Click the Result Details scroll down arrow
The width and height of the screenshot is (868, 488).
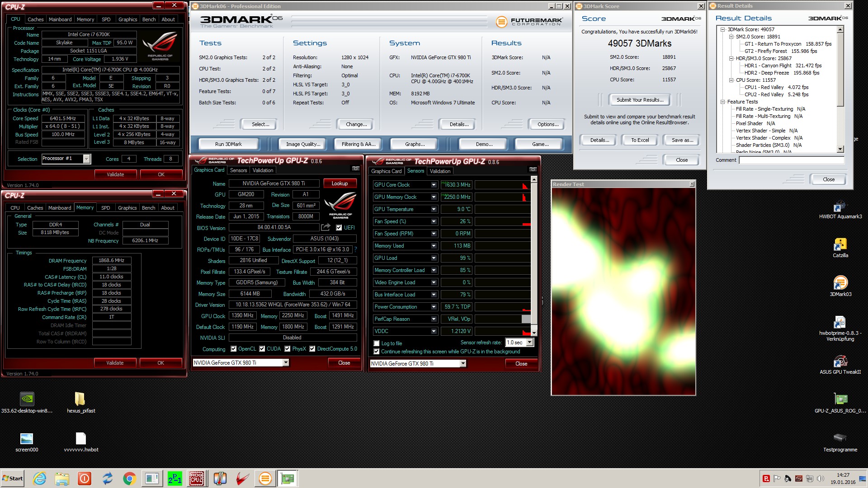point(840,149)
